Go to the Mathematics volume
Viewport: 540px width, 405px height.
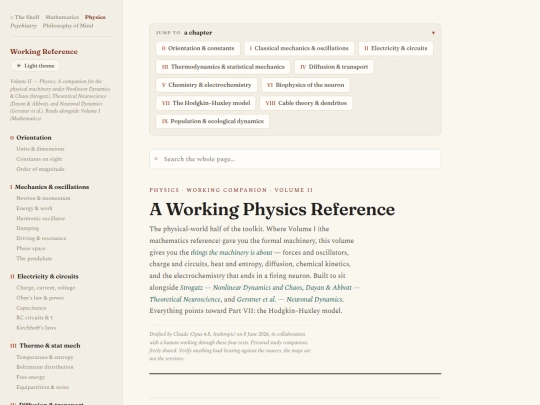click(x=62, y=17)
